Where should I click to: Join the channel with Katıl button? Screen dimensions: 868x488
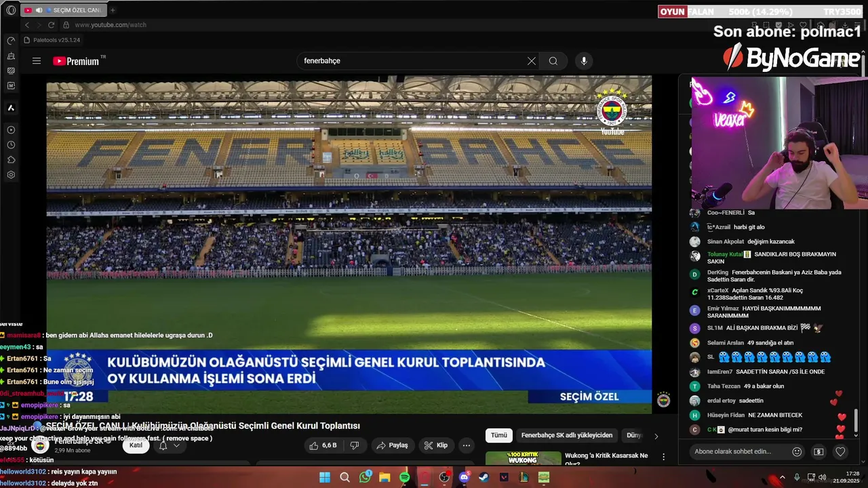[136, 445]
